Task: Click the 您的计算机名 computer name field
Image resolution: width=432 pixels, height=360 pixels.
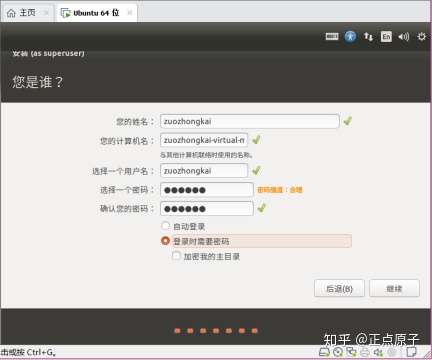Action: (204, 140)
